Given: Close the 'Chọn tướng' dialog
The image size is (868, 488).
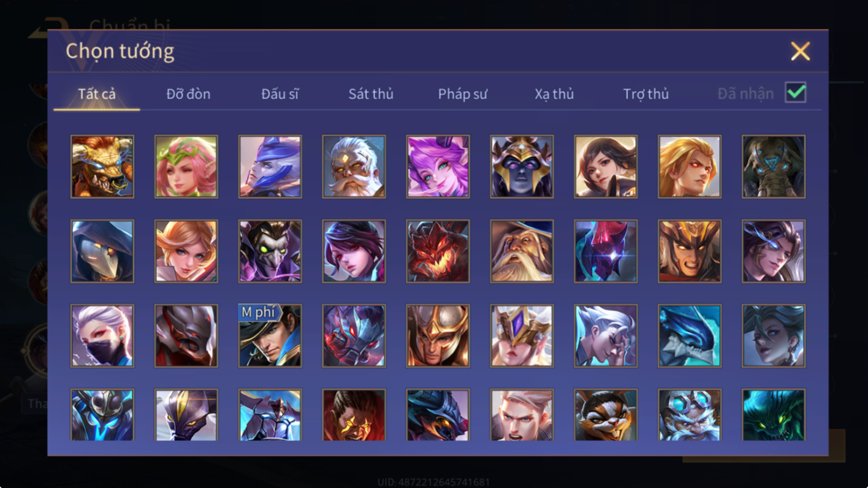Looking at the screenshot, I should (800, 51).
